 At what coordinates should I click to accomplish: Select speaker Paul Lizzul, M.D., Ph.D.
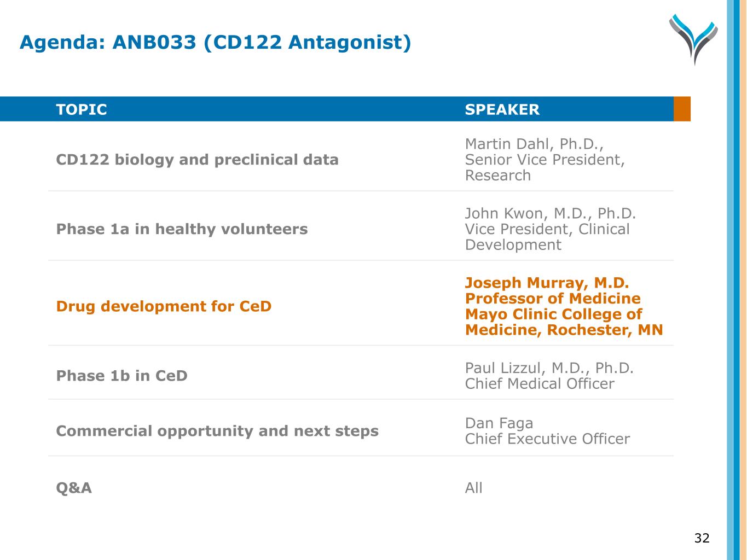click(549, 368)
